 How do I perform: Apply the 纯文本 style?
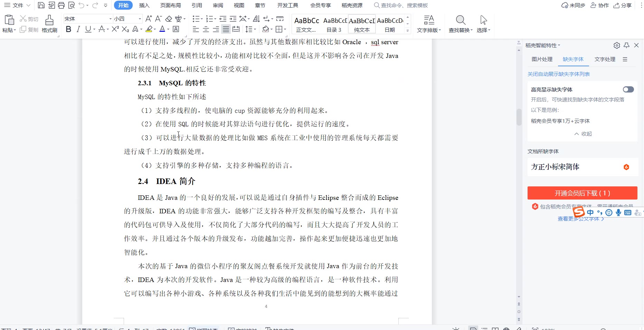(x=362, y=24)
